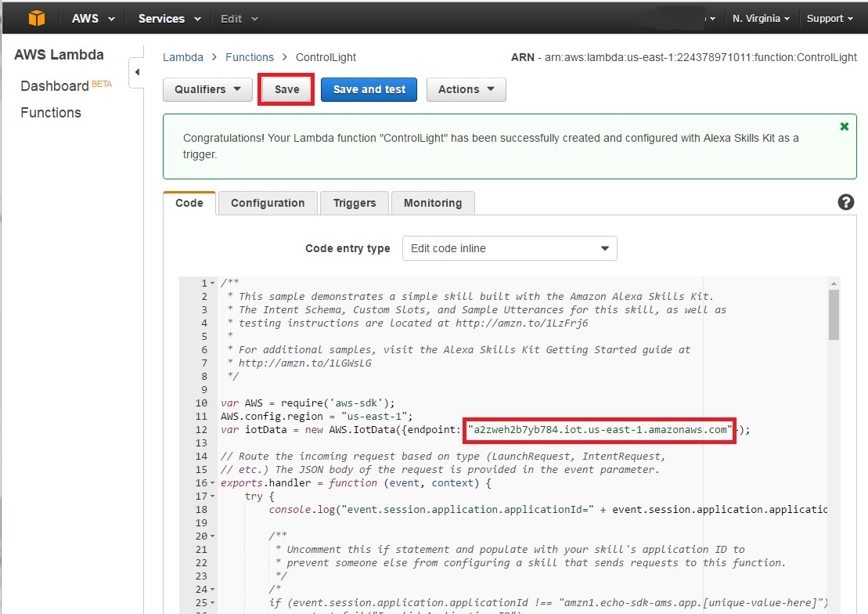
Task: Click the ControlLight breadcrumb text
Action: click(x=326, y=57)
